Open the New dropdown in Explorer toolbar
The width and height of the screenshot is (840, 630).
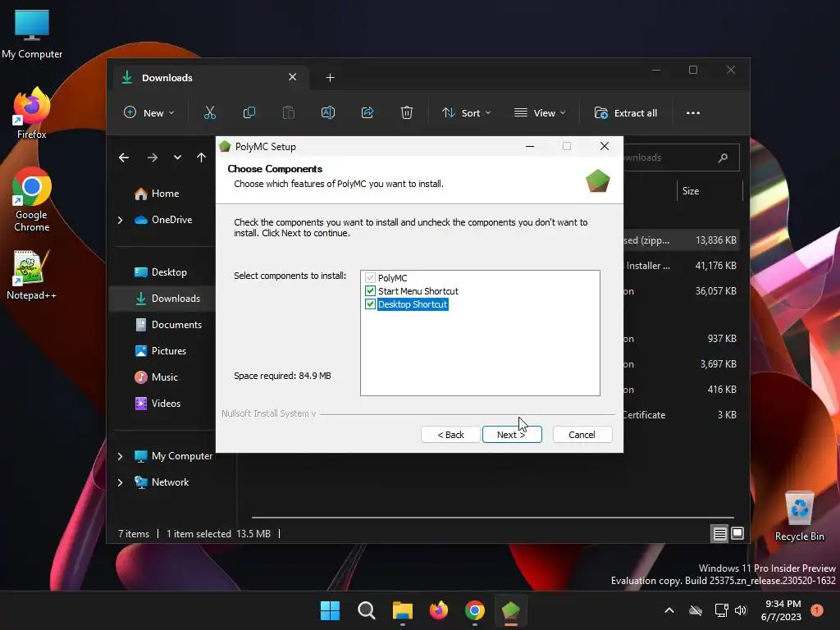[x=149, y=113]
